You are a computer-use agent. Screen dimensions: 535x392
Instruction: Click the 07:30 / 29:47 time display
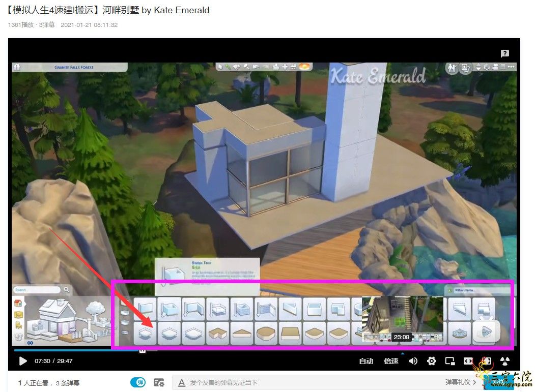(x=53, y=361)
